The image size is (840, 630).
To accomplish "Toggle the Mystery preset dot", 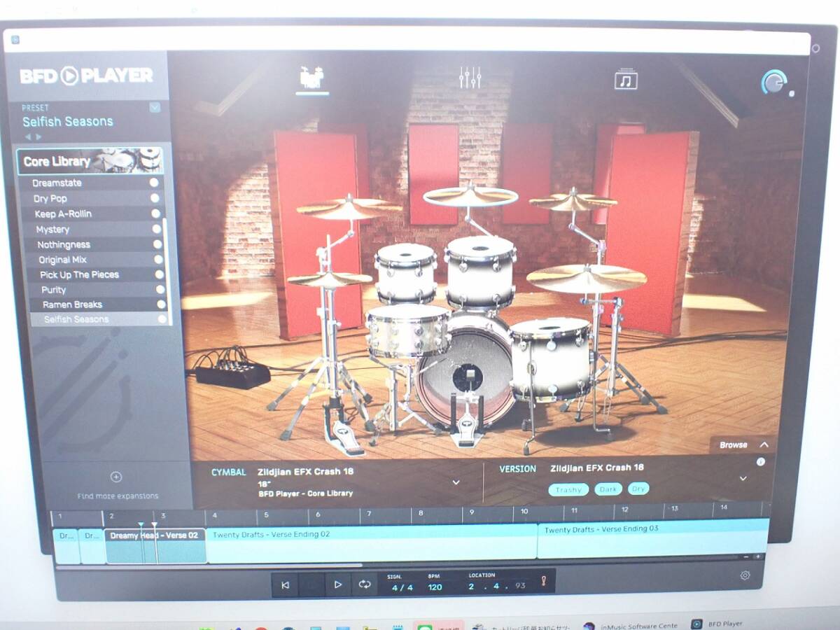I will [157, 229].
